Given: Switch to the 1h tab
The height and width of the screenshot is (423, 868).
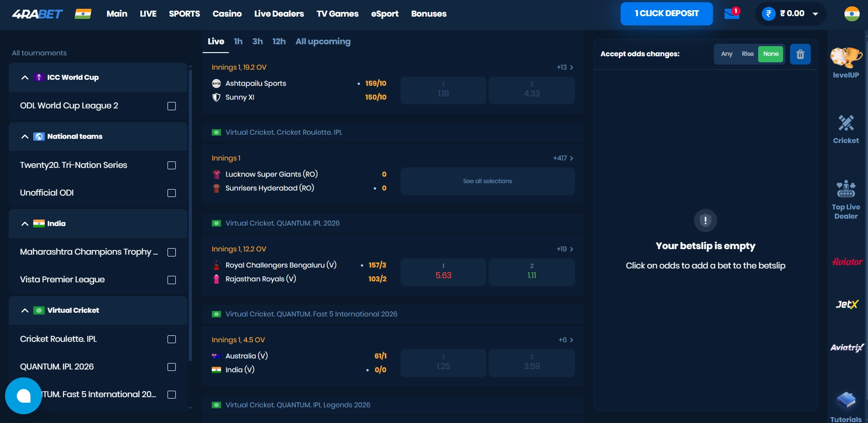Looking at the screenshot, I should point(238,42).
